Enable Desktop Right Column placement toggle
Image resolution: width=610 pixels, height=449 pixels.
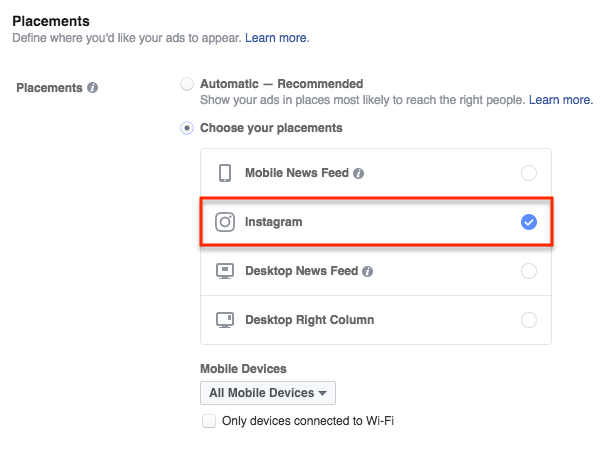click(x=529, y=320)
